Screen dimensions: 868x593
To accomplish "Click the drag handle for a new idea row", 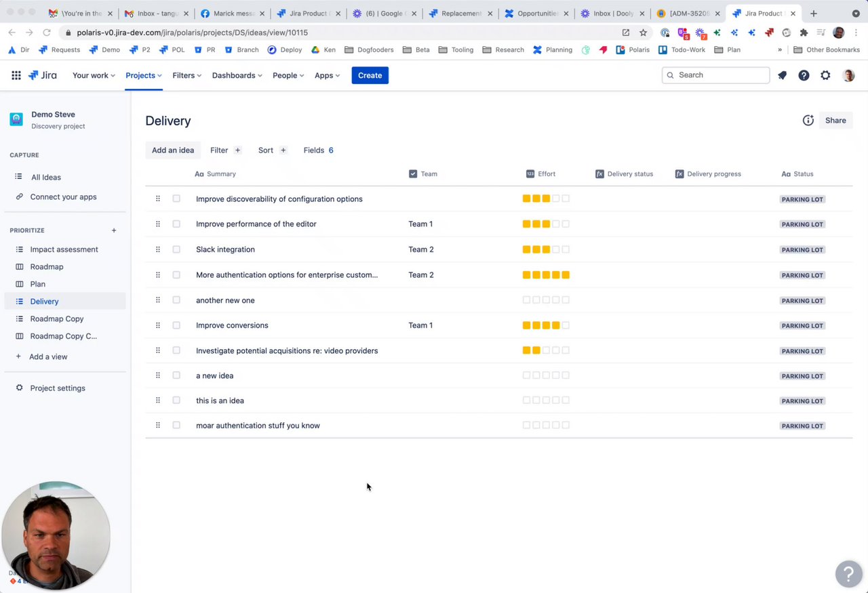I will click(158, 375).
